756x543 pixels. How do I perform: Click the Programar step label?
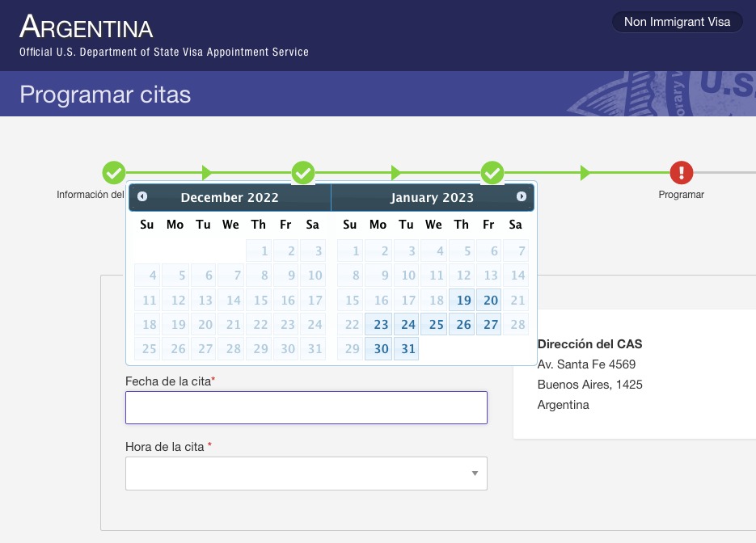tap(681, 195)
